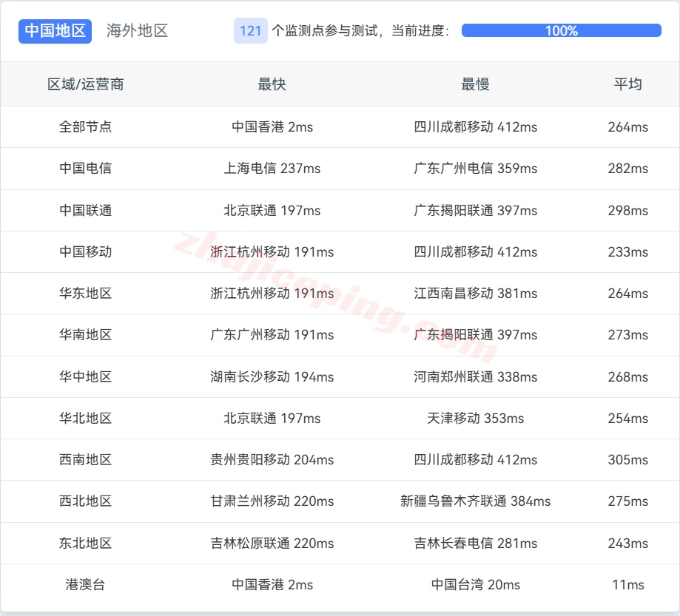Click the 最慢 column header
This screenshot has height=616, width=680.
pyautogui.click(x=475, y=84)
